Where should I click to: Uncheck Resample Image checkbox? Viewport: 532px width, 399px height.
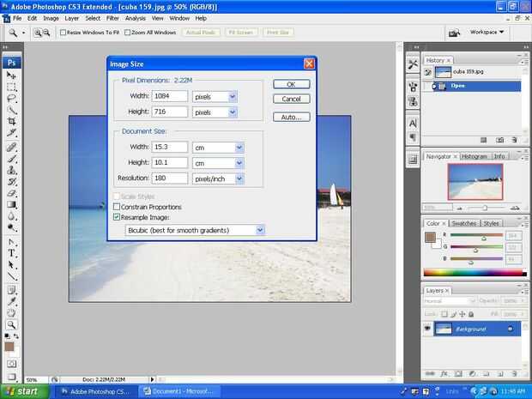coord(117,217)
